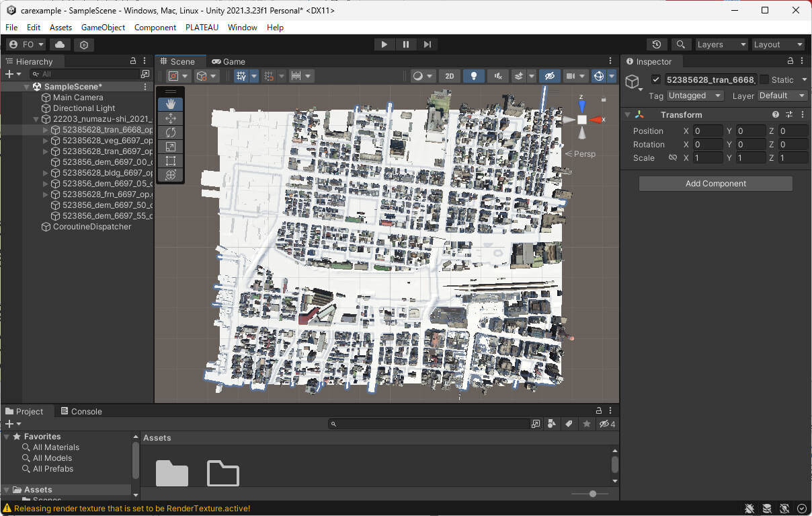The width and height of the screenshot is (812, 516).
Task: Open the Layers dropdown
Action: (722, 44)
